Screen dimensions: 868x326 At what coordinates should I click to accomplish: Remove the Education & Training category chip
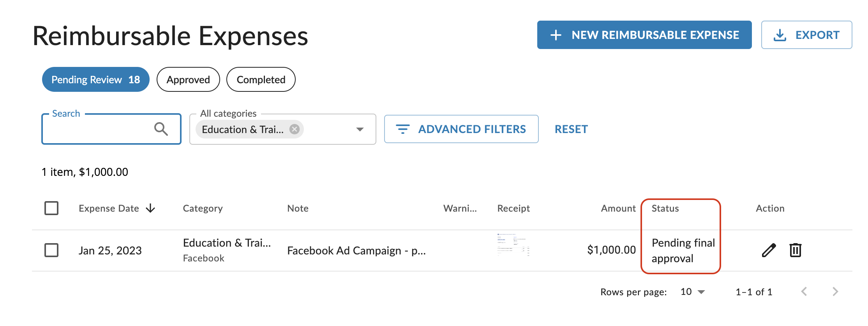click(295, 129)
